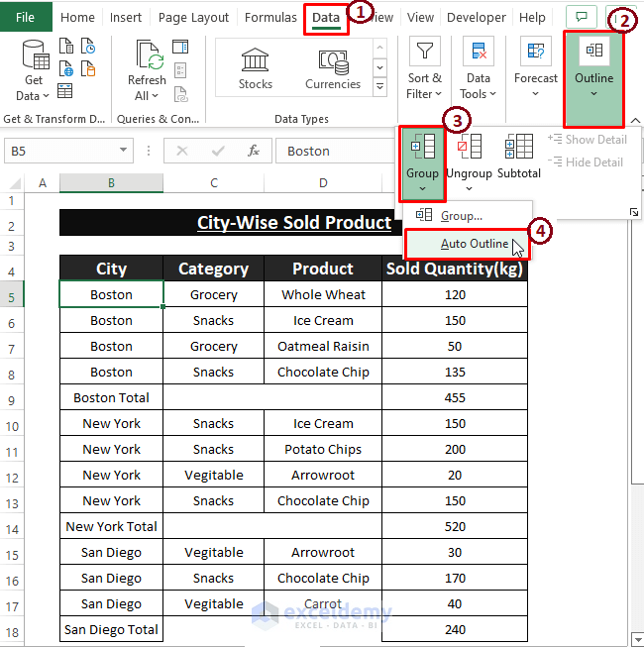
Task: Click the Outline icon
Action: (x=594, y=51)
